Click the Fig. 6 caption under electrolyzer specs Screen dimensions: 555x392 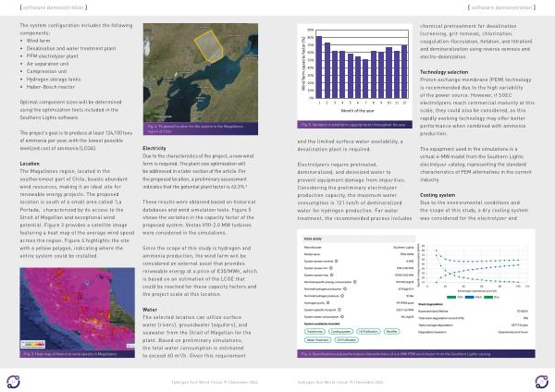(x=416, y=354)
